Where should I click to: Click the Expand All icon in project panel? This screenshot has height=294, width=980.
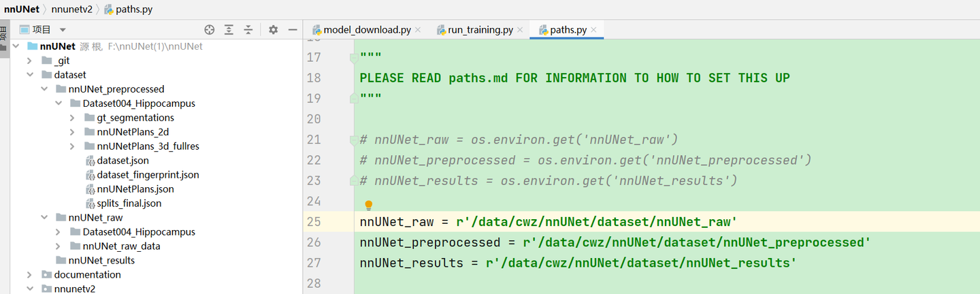click(x=229, y=29)
